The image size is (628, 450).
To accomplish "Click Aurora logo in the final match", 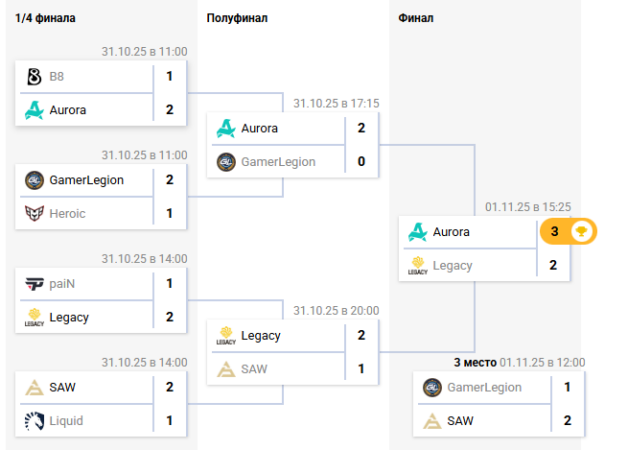I will point(417,232).
